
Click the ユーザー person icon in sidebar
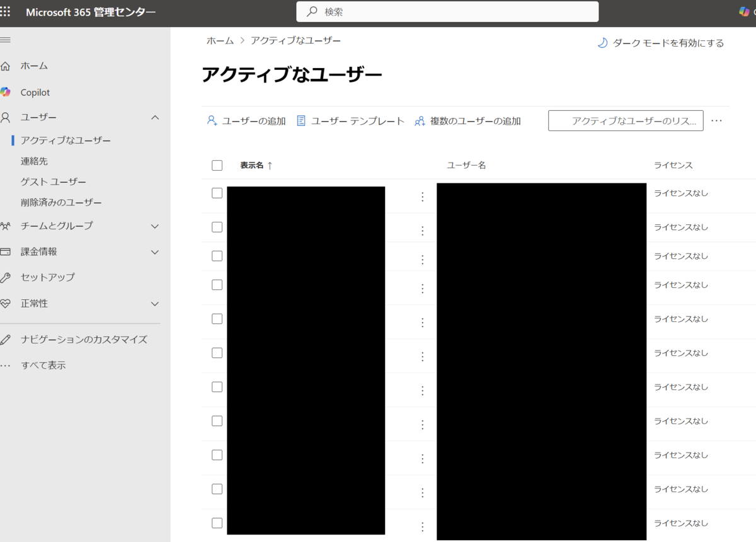point(6,117)
